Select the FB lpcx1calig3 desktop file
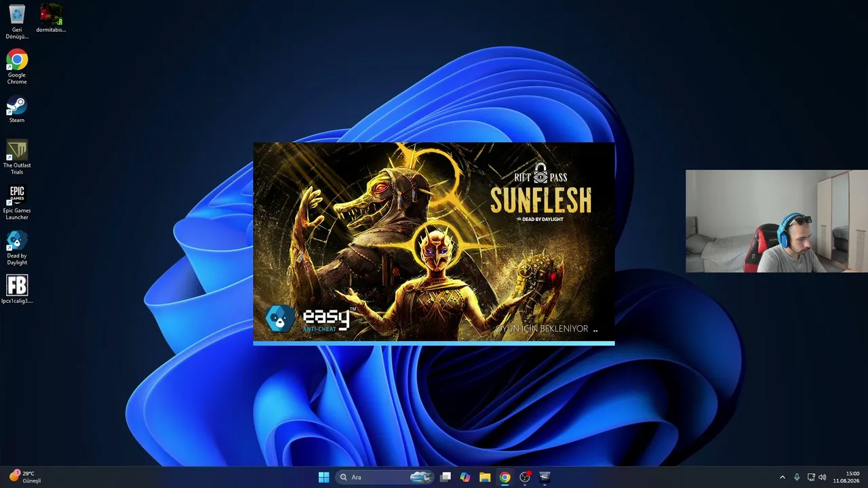The image size is (868, 488). pyautogui.click(x=17, y=289)
